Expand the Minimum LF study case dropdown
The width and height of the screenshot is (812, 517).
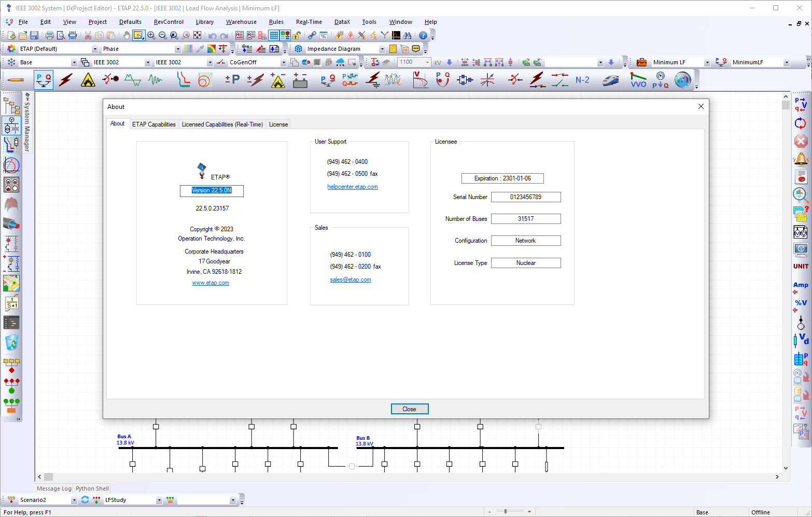(x=707, y=62)
